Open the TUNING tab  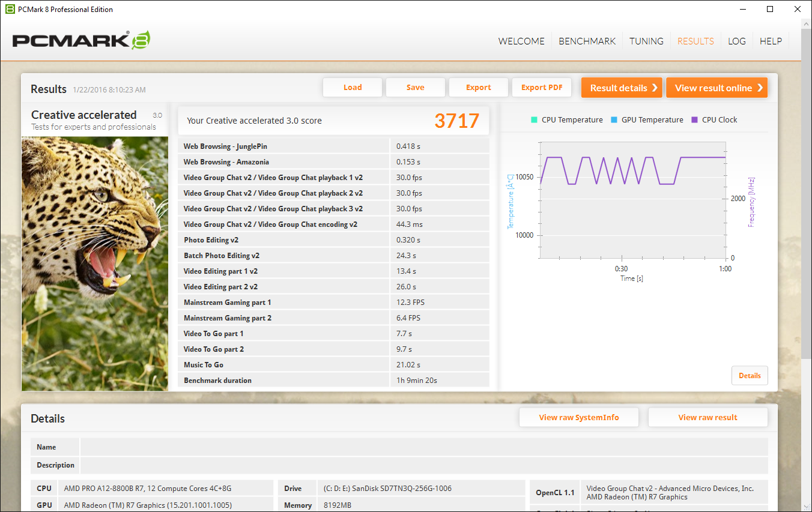(646, 41)
